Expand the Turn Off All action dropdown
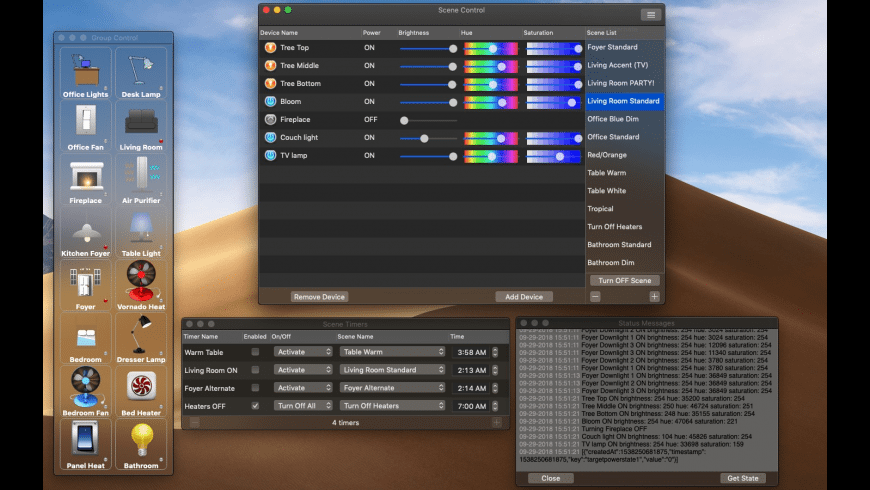870x490 pixels. [x=303, y=406]
